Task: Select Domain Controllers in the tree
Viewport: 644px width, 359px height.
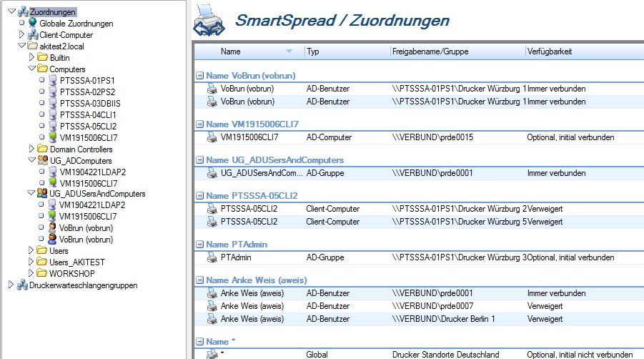Action: [x=81, y=149]
